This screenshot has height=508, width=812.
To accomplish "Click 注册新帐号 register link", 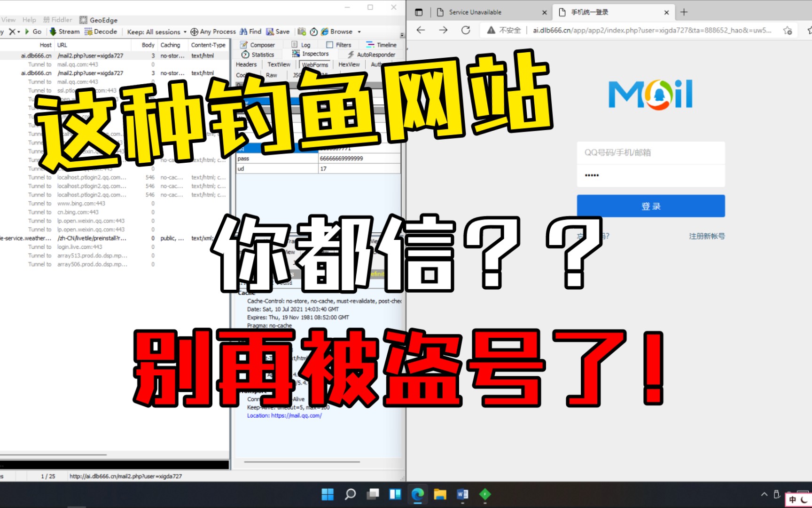I will pyautogui.click(x=707, y=236).
